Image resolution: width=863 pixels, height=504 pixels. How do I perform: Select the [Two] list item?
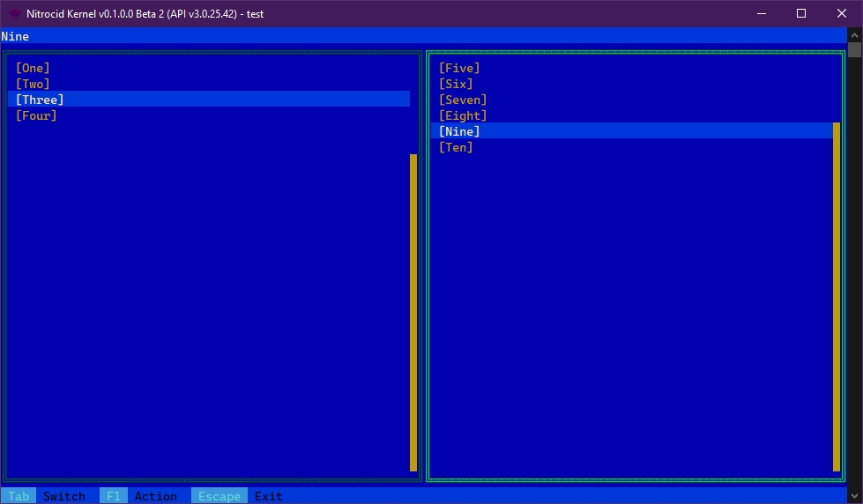tap(33, 84)
